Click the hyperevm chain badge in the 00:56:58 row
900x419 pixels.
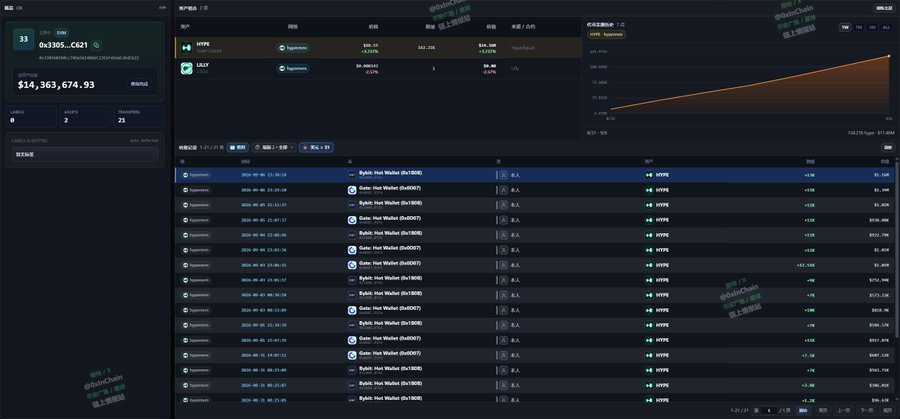[x=196, y=295]
